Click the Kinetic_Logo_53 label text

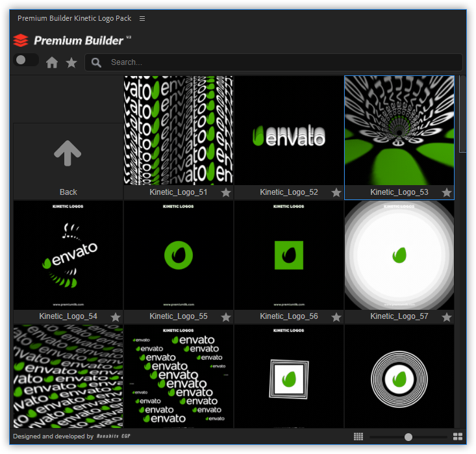pyautogui.click(x=399, y=192)
